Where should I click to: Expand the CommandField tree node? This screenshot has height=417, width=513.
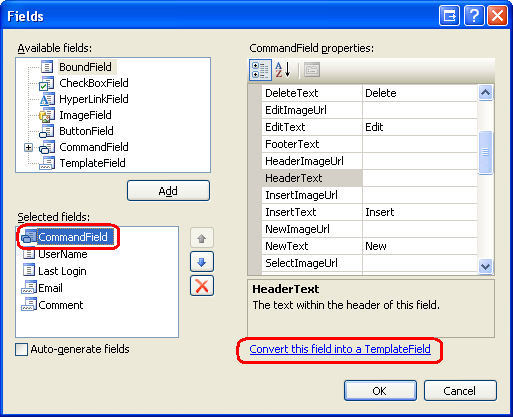pyautogui.click(x=29, y=147)
